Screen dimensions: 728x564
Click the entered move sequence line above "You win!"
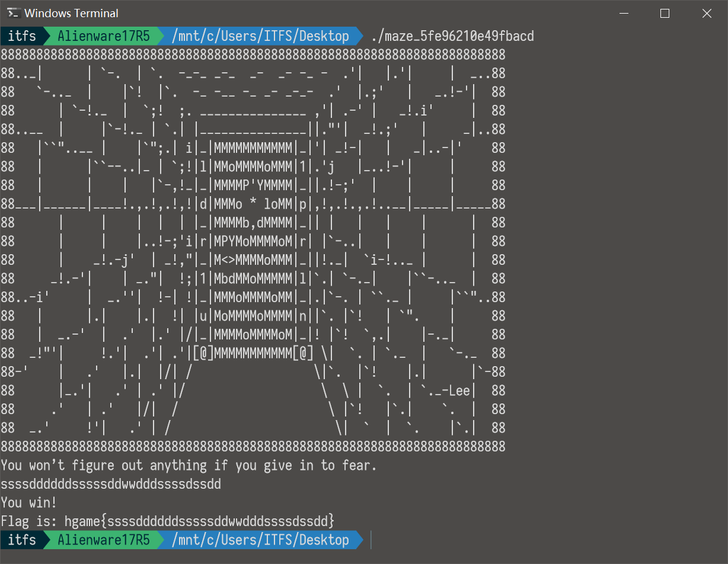pyautogui.click(x=111, y=484)
